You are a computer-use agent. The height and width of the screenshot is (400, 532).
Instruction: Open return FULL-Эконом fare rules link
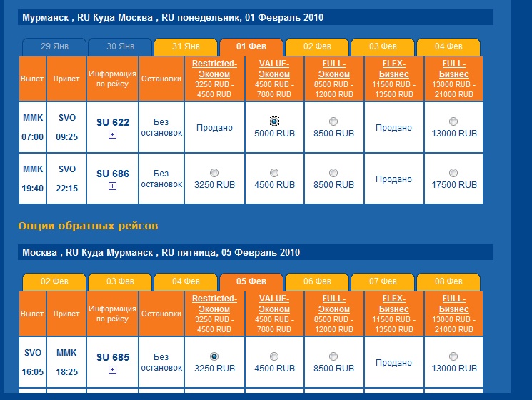[x=334, y=304]
